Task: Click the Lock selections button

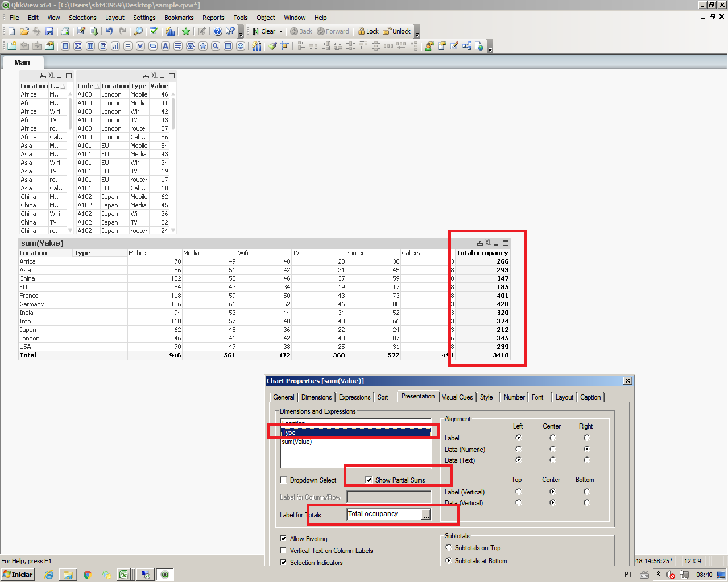Action: (368, 31)
